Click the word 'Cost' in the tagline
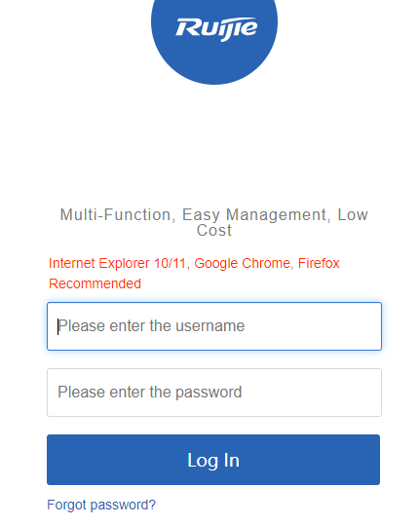 click(x=214, y=231)
